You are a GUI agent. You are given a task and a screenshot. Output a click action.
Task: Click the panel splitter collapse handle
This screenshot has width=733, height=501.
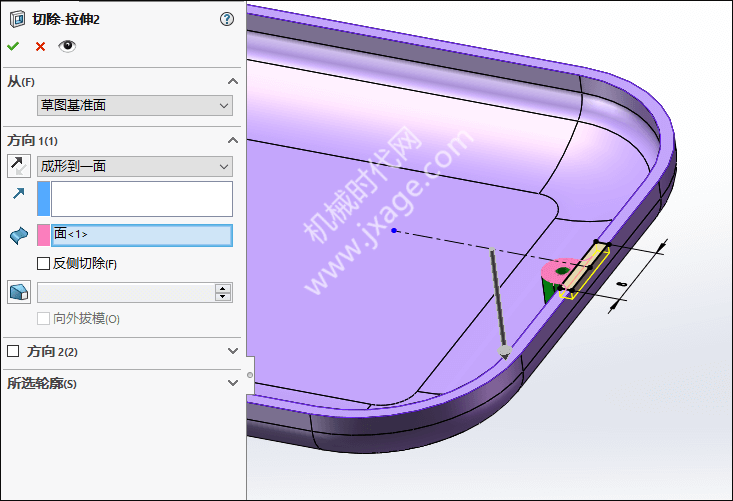[250, 375]
